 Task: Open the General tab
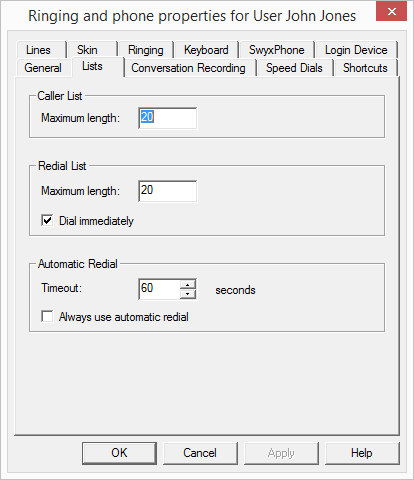coord(43,68)
